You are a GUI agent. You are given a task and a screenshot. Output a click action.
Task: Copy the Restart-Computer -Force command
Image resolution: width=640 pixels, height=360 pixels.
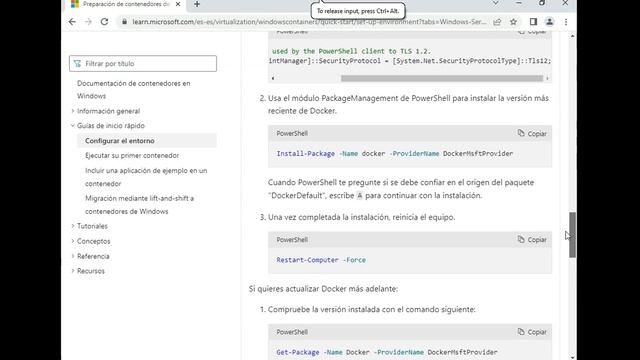tap(532, 240)
